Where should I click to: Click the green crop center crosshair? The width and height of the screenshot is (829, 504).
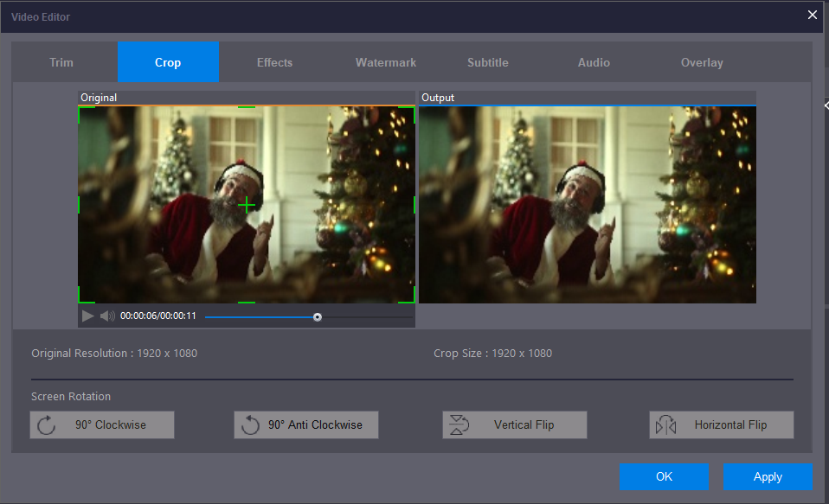pyautogui.click(x=247, y=205)
